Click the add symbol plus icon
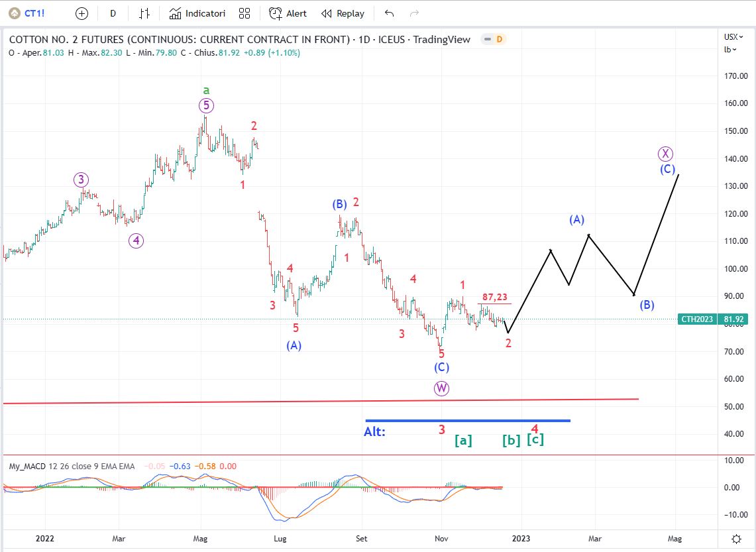756x552 pixels. click(81, 13)
